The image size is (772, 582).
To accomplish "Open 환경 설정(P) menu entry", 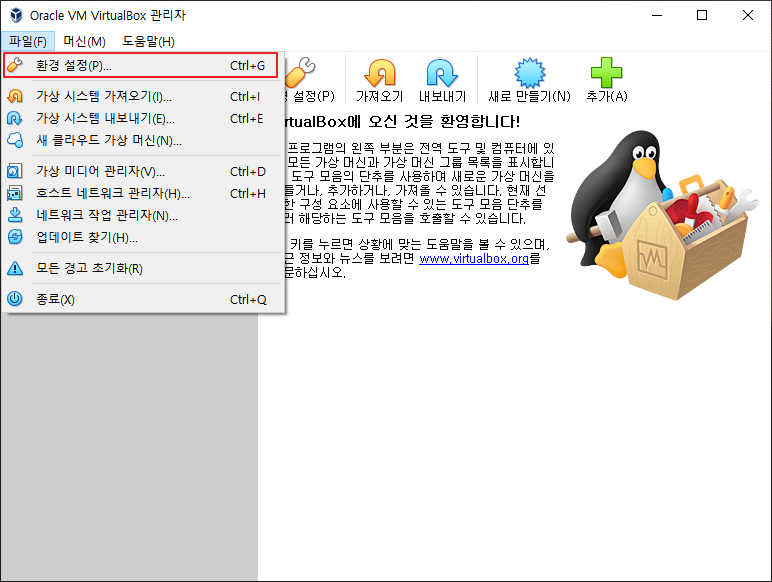I will click(x=141, y=65).
